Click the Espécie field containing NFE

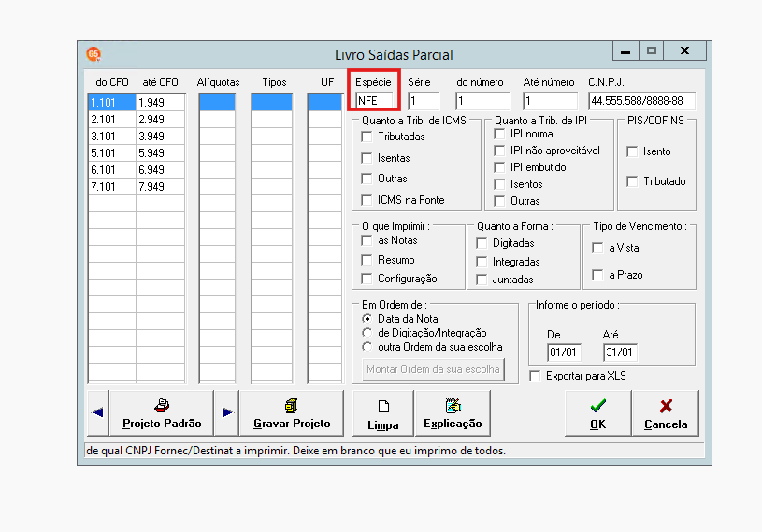[374, 101]
